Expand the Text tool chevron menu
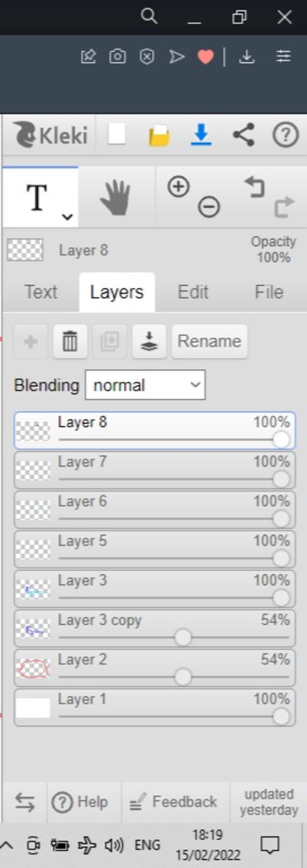The width and height of the screenshot is (307, 868). coord(68,217)
